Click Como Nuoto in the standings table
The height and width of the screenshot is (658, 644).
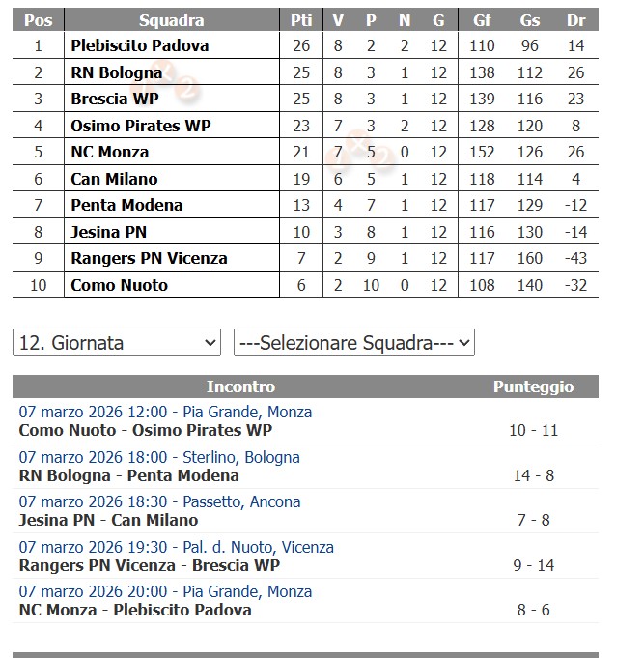[x=119, y=285]
